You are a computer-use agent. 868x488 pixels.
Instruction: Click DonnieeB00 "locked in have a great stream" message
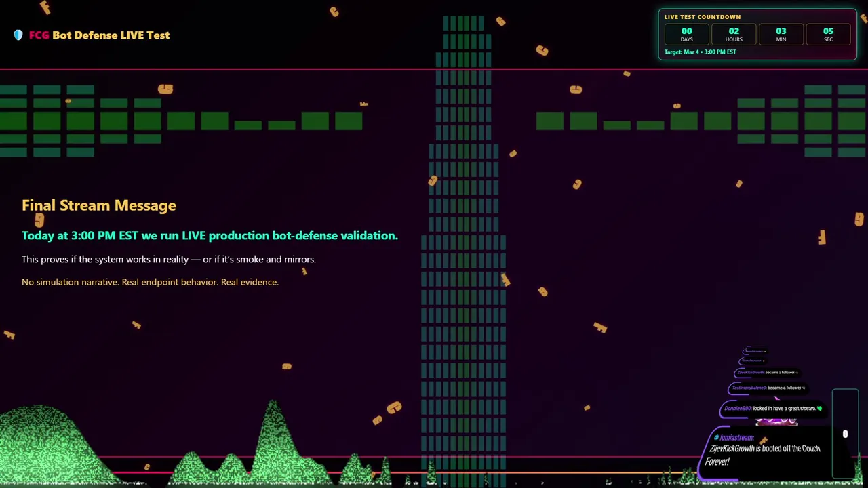click(772, 409)
